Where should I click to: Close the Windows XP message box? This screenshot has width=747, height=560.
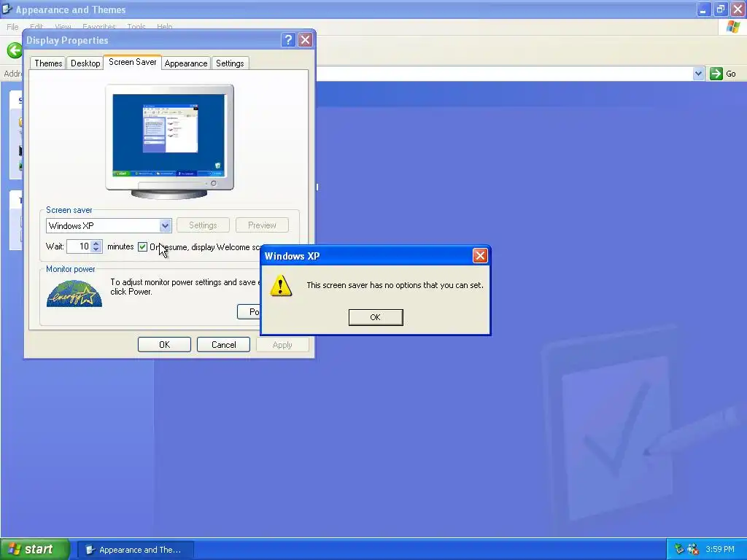click(480, 256)
